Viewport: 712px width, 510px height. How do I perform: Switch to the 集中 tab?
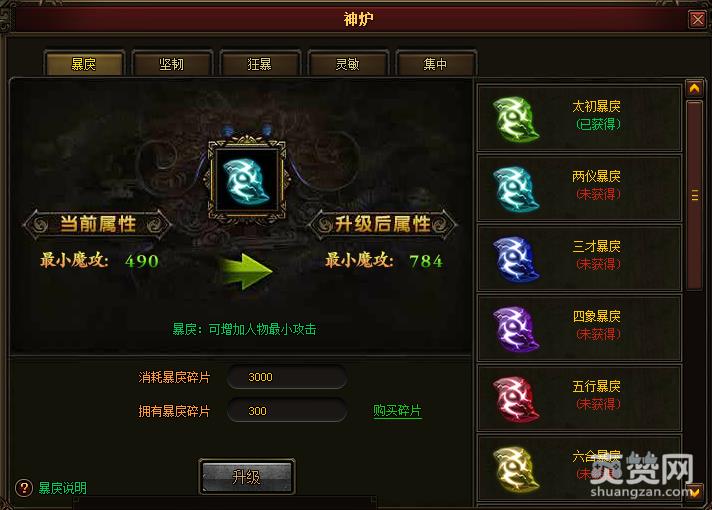click(x=436, y=64)
